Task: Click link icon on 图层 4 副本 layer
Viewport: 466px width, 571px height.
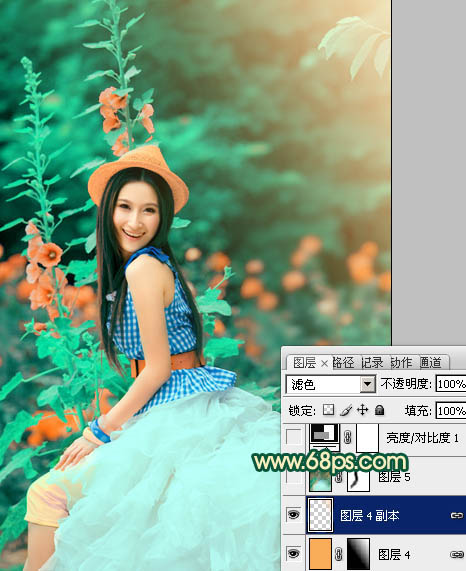Action: pyautogui.click(x=457, y=515)
